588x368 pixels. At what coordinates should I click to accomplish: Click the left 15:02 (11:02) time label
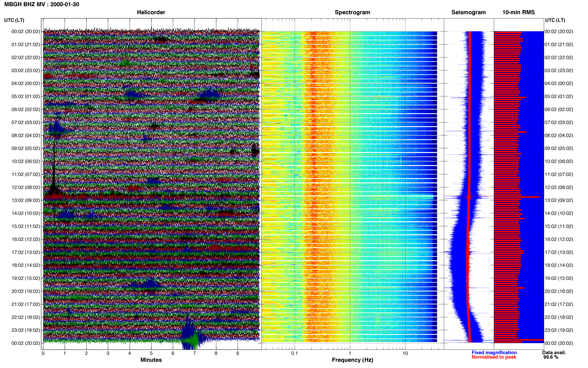click(x=26, y=226)
